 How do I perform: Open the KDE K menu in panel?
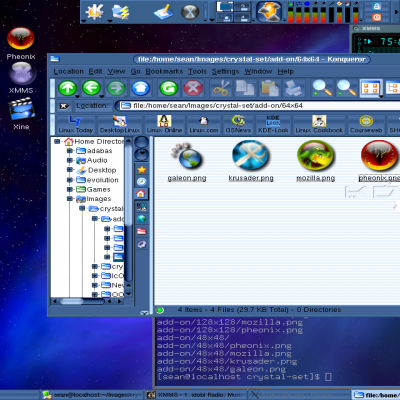[x=95, y=12]
